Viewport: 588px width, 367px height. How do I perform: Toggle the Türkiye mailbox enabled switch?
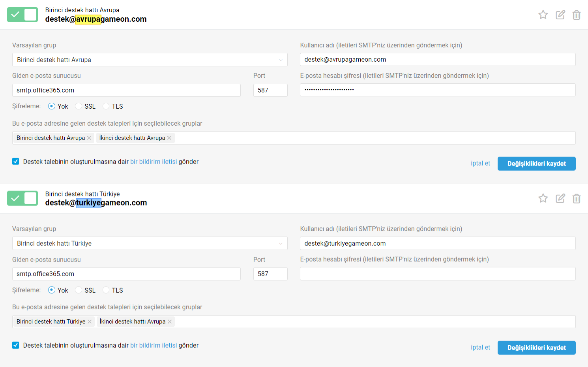click(22, 198)
